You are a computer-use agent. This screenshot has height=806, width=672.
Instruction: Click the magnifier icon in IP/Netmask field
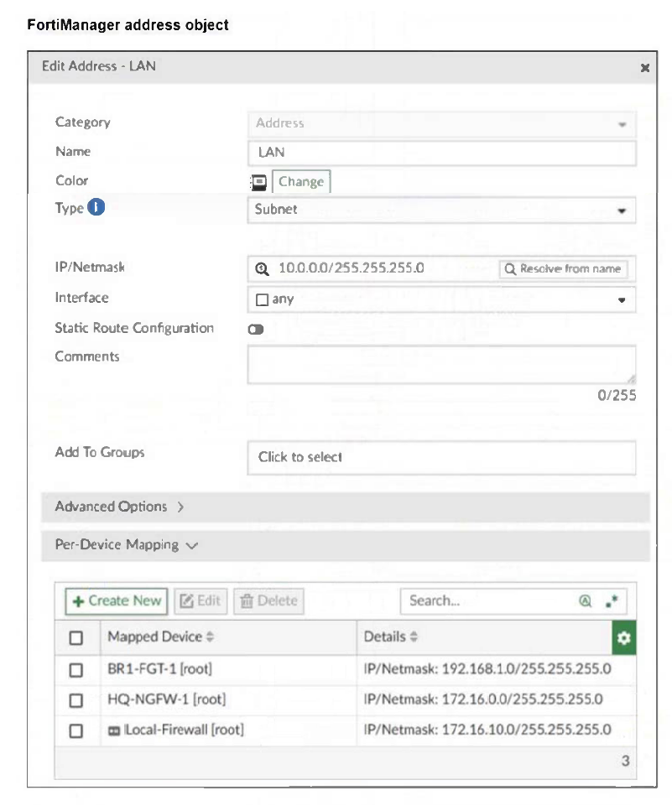(263, 268)
